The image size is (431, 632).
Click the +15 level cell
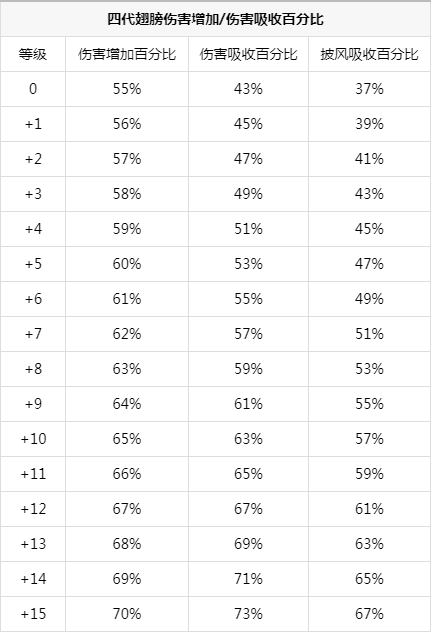point(33,614)
